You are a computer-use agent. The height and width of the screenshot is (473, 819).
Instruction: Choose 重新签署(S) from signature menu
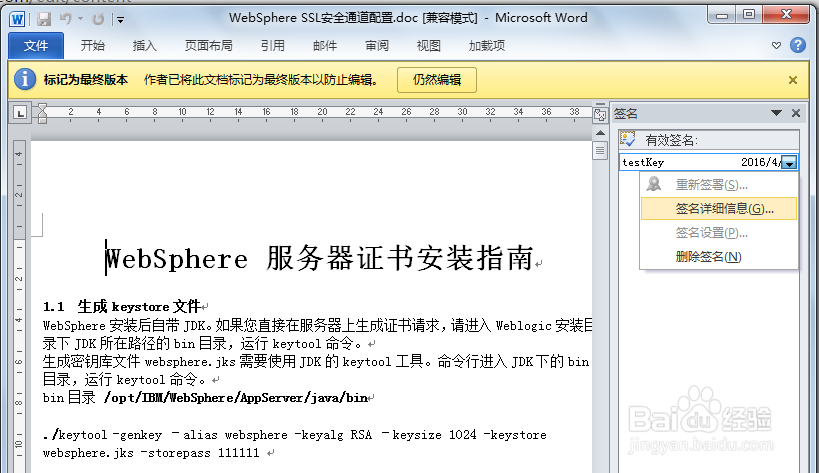719,184
